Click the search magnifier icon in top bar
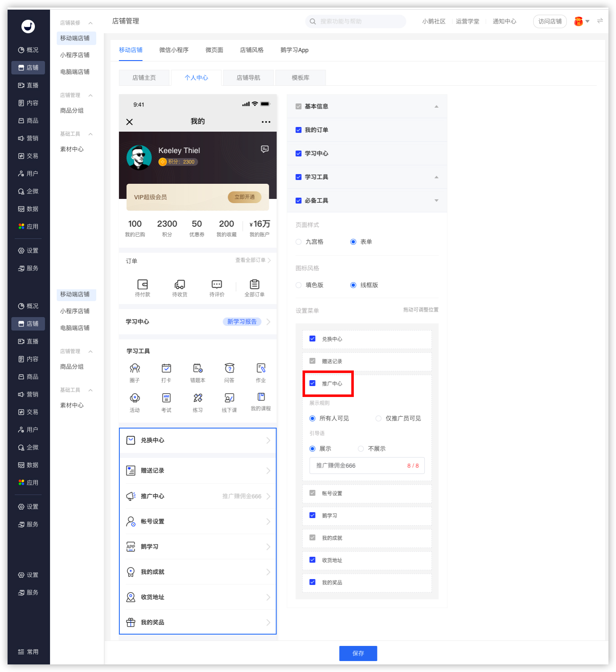The image size is (616, 672). point(313,21)
